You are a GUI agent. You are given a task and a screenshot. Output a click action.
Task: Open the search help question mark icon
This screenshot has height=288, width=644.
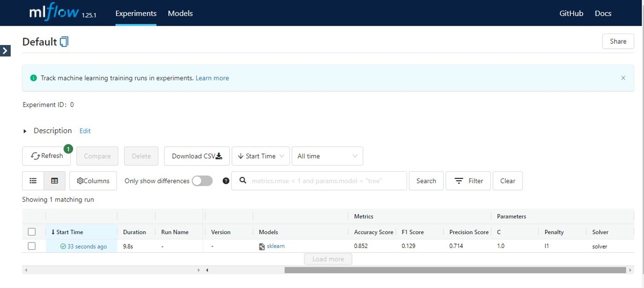226,181
